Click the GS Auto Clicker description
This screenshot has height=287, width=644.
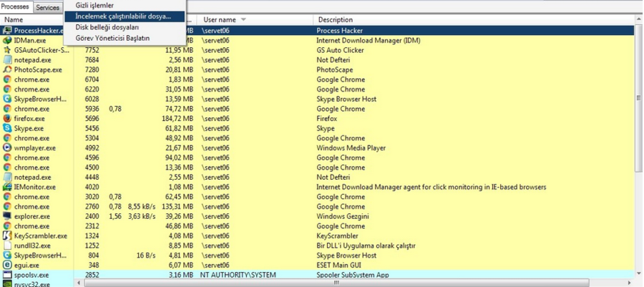(x=340, y=50)
